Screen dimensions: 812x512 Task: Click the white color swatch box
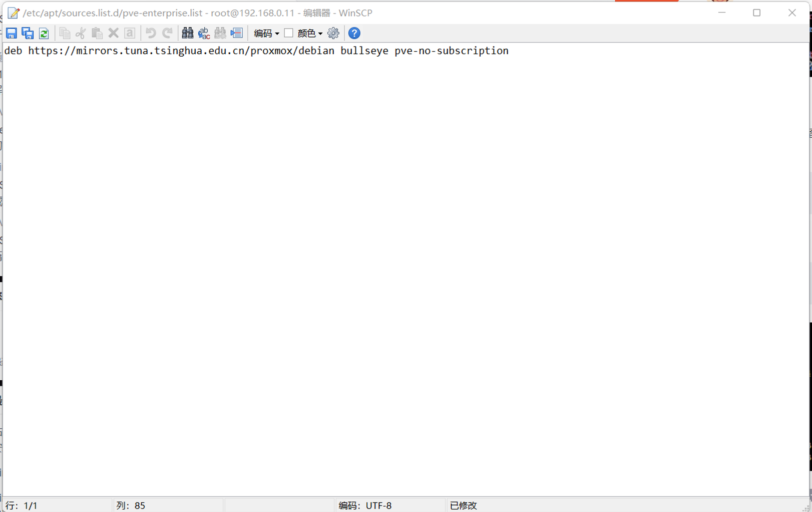[288, 33]
